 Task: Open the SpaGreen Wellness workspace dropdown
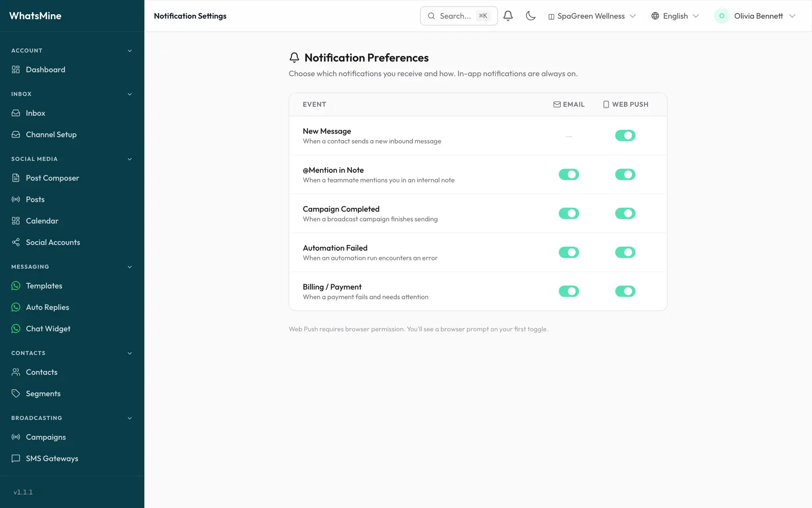pyautogui.click(x=592, y=16)
